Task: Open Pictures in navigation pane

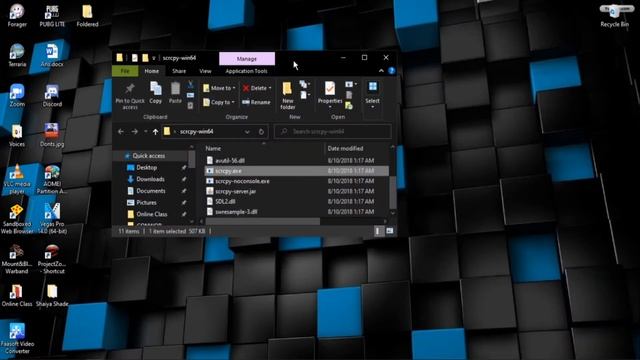Action: pos(146,202)
